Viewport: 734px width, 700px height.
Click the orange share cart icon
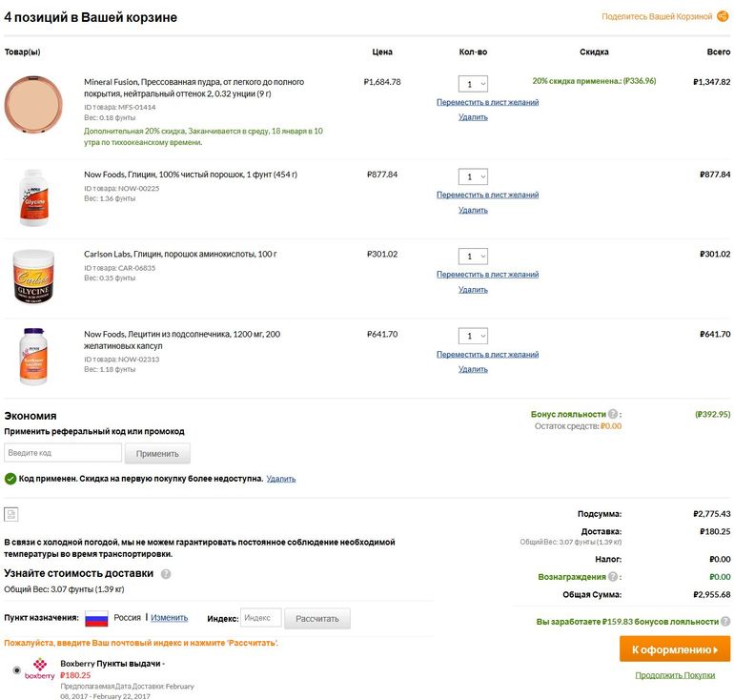[723, 16]
